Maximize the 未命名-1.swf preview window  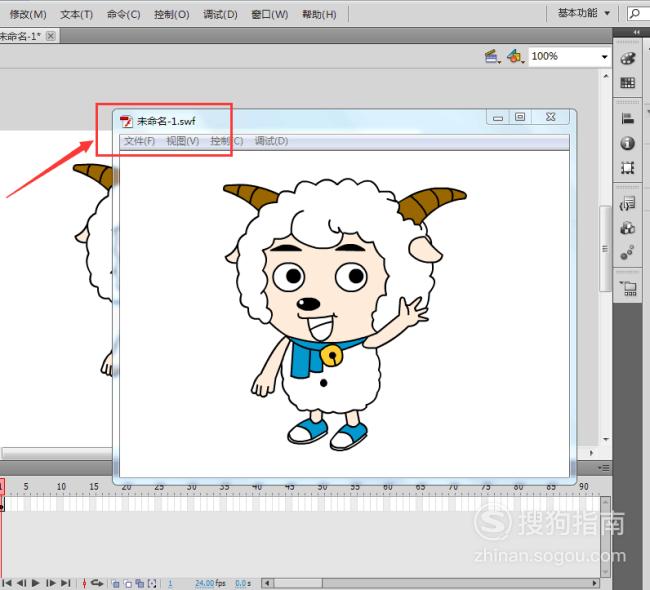pyautogui.click(x=520, y=117)
